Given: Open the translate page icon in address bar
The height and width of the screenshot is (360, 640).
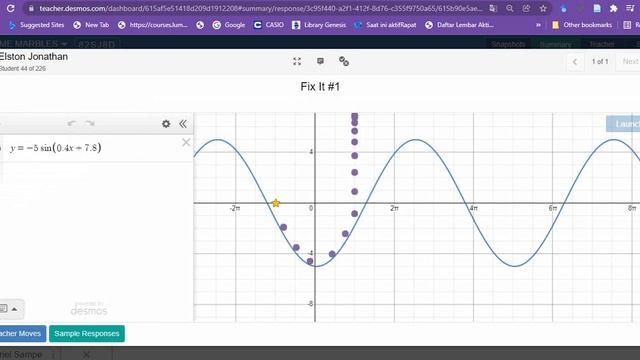Looking at the screenshot, I should click(493, 8).
